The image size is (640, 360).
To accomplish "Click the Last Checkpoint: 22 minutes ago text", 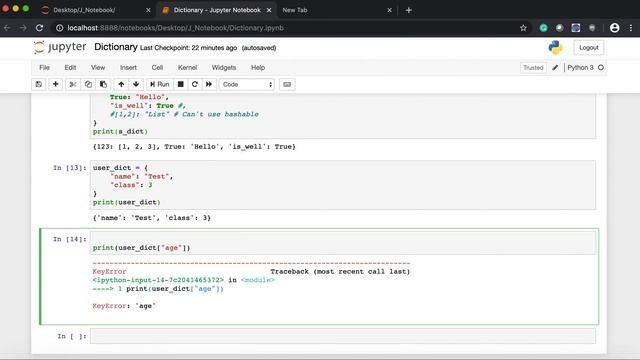I will coord(188,48).
